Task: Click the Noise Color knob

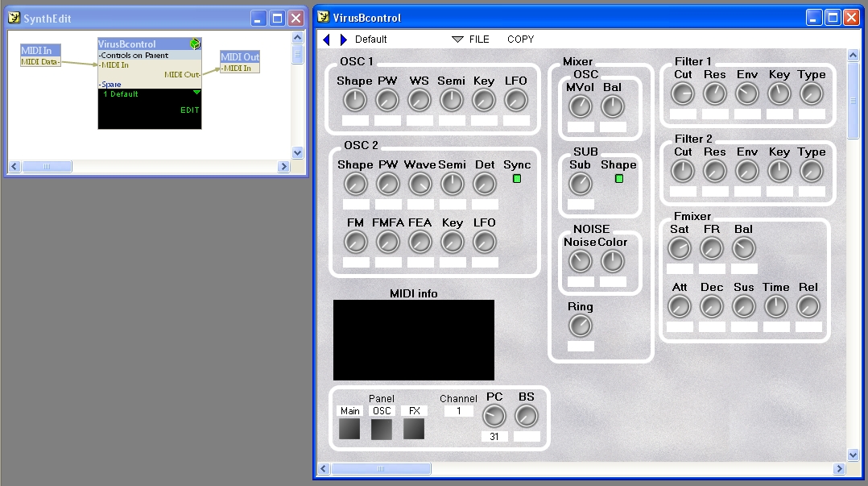Action: [612, 261]
